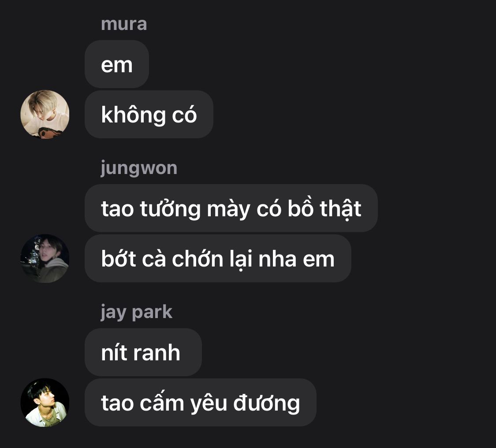Open mura's profile avatar
The image size is (496, 448).
(45, 114)
